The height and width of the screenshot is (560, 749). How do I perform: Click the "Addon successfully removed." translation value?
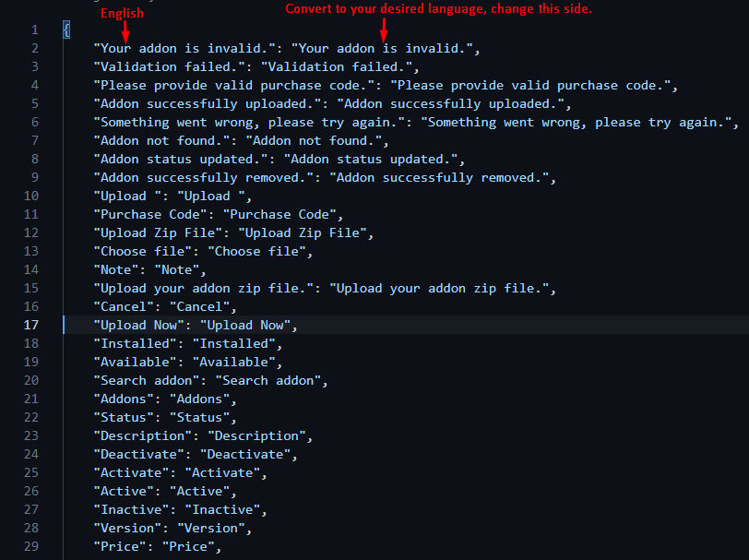pos(441,177)
